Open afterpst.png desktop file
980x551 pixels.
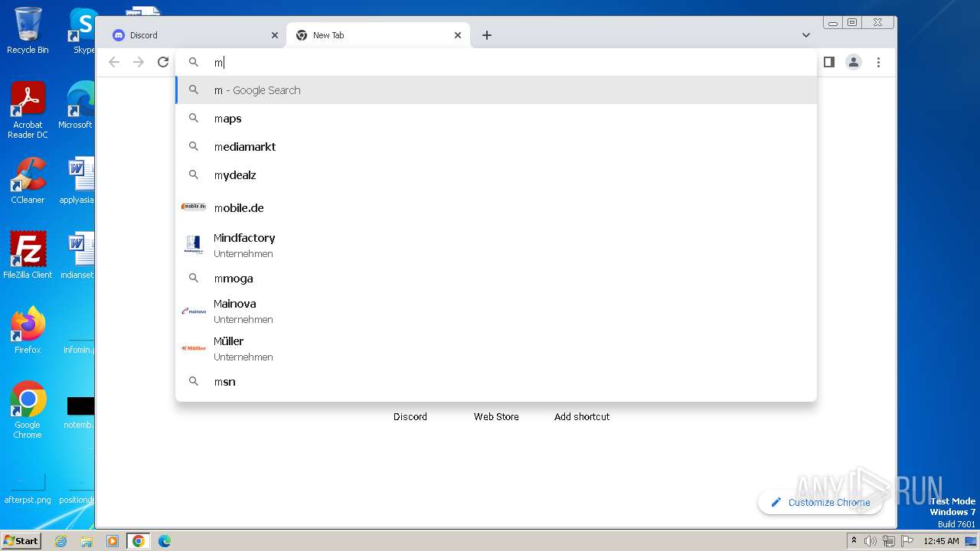point(28,490)
